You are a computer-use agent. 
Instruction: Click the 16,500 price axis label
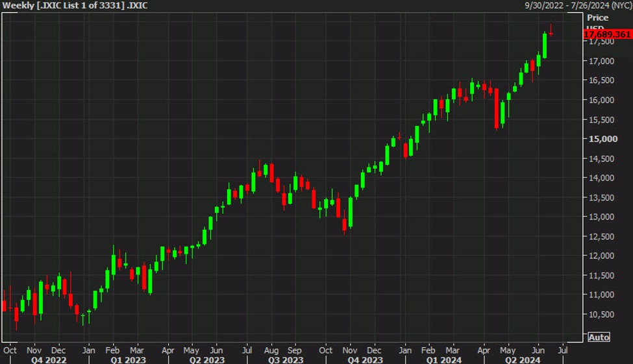click(601, 80)
